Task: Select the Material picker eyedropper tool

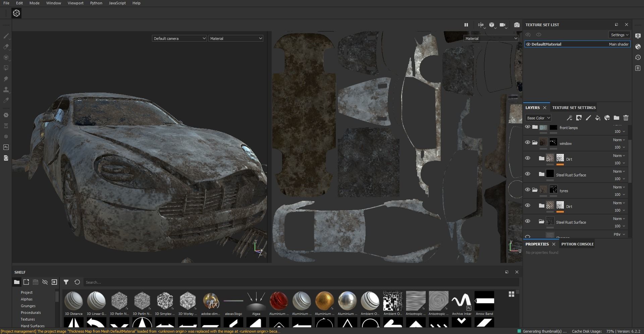Action: pos(6,100)
